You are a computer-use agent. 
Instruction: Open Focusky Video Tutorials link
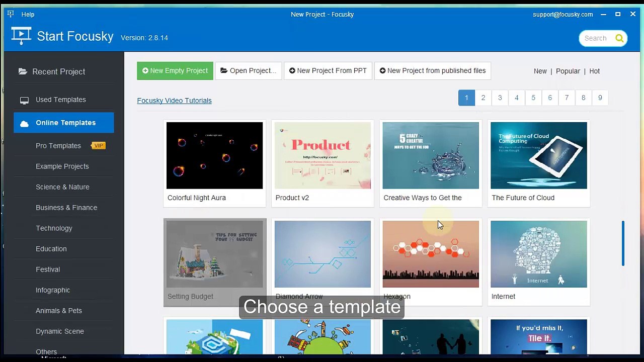174,101
